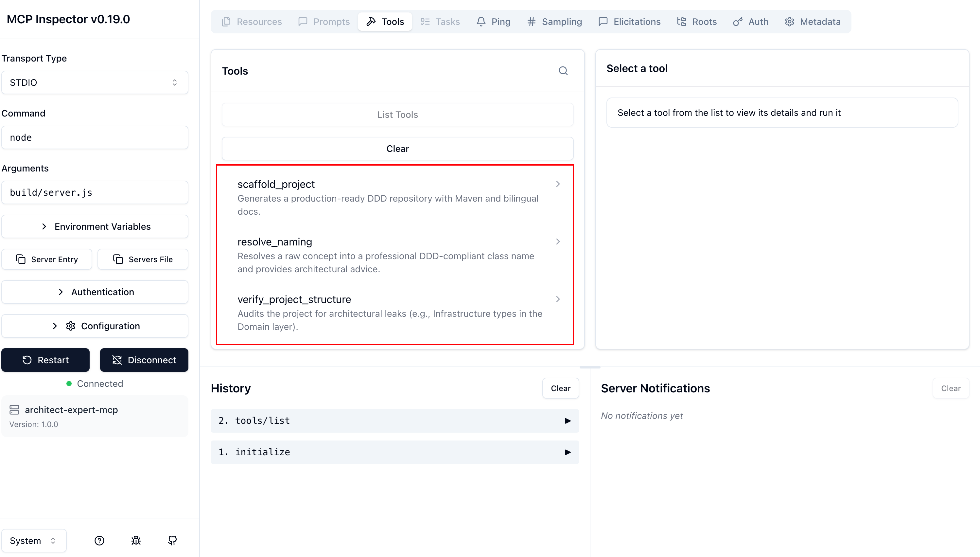Open the GitHub icon link
The width and height of the screenshot is (980, 557).
tap(172, 541)
